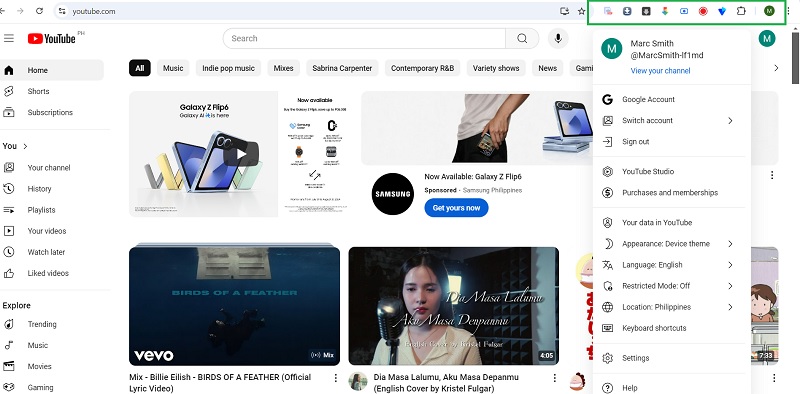Open Keyboard shortcuts from account menu
800x394 pixels.
(671, 328)
